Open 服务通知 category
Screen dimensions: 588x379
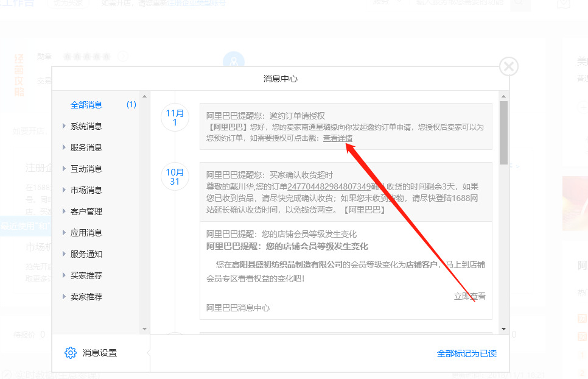[86, 254]
